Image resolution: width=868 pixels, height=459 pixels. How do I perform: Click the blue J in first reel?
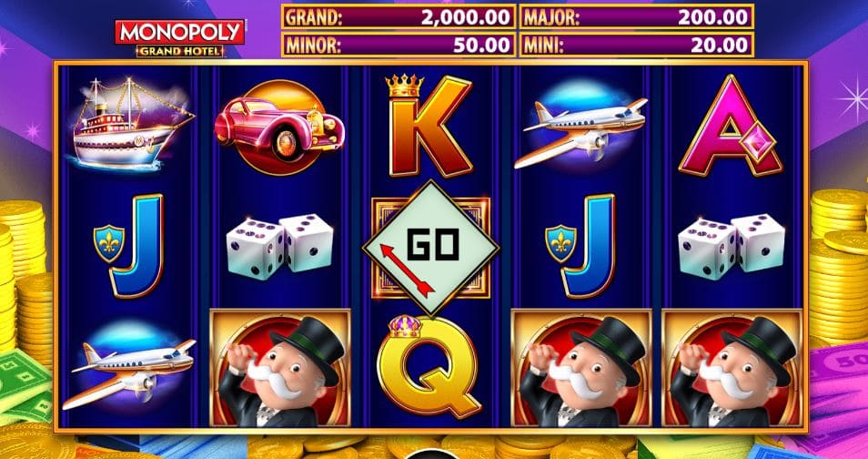[130, 246]
